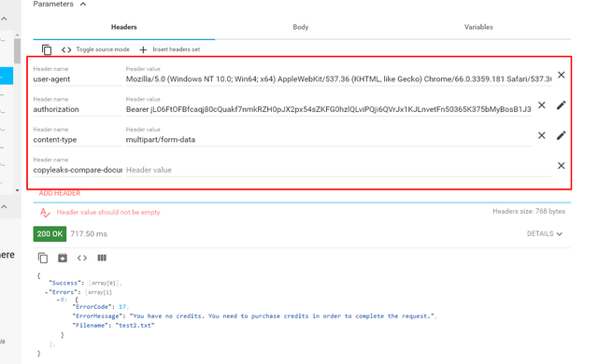
Task: Edit the content-type header name field
Action: point(78,140)
